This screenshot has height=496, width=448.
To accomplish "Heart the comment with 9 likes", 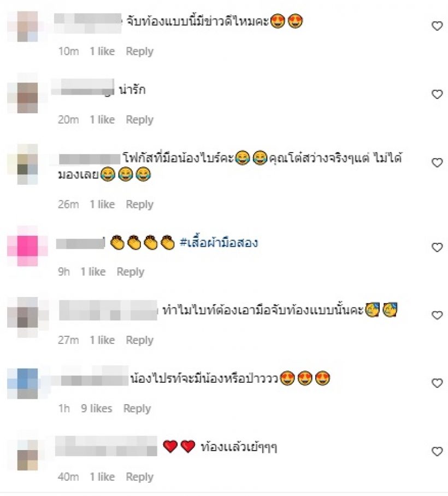I will coord(437,383).
